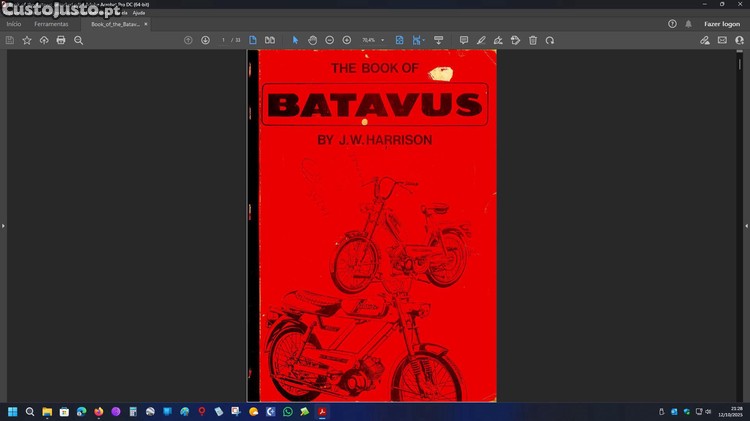Open the zoom level dropdown
Viewport: 750px width, 421px height.
point(383,40)
